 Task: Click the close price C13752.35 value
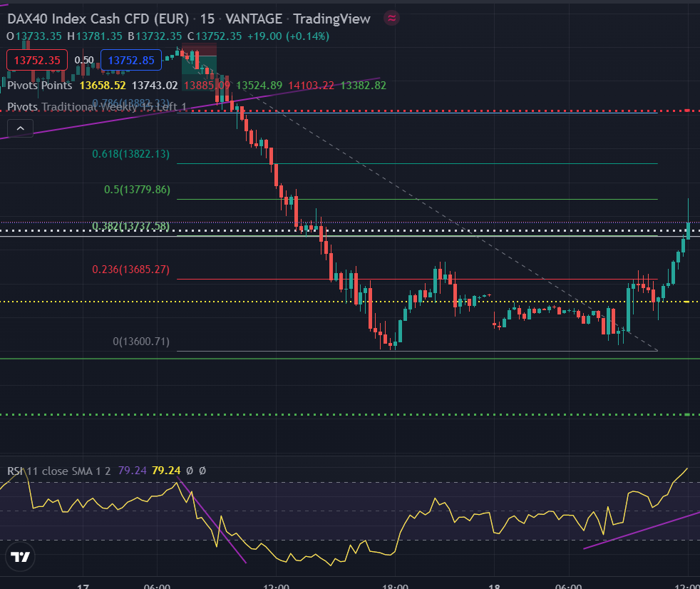click(215, 36)
